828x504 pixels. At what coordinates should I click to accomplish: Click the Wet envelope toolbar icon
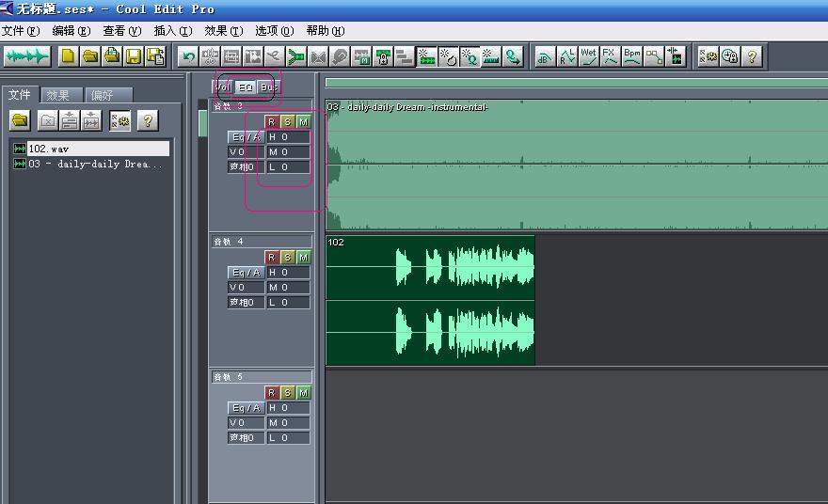coord(588,56)
